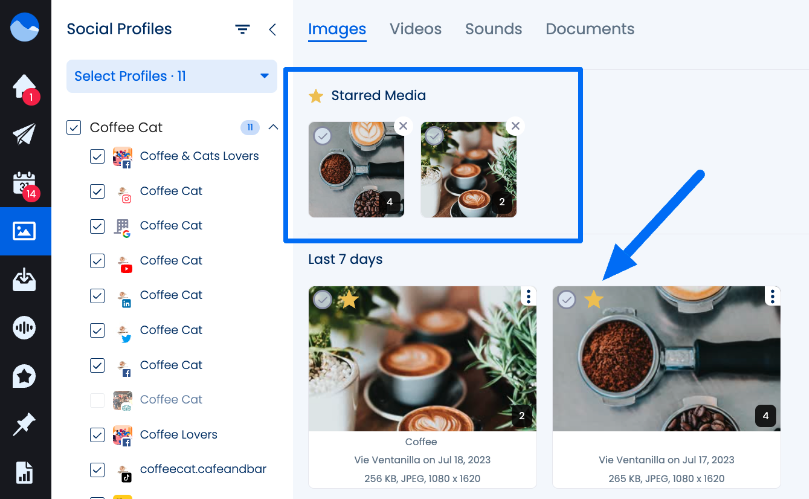The image size is (809, 499).
Task: Click the 11 count badge beside Coffee Cat
Action: click(250, 127)
